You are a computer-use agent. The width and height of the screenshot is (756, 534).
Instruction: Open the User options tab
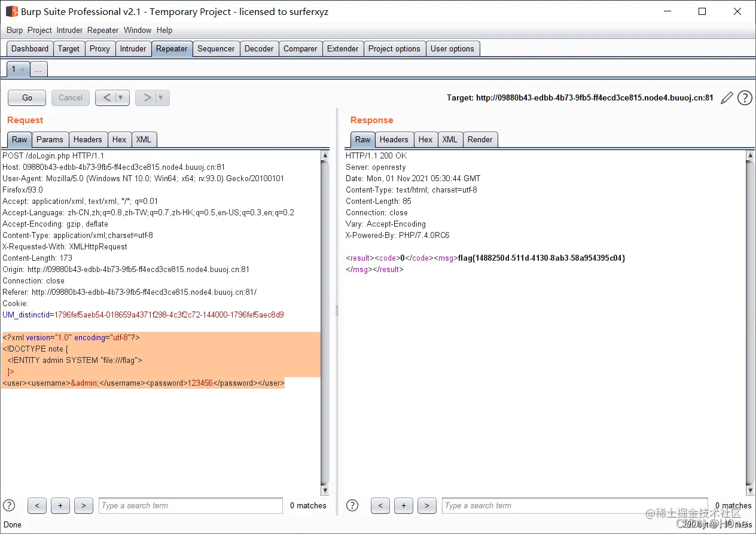tap(452, 49)
